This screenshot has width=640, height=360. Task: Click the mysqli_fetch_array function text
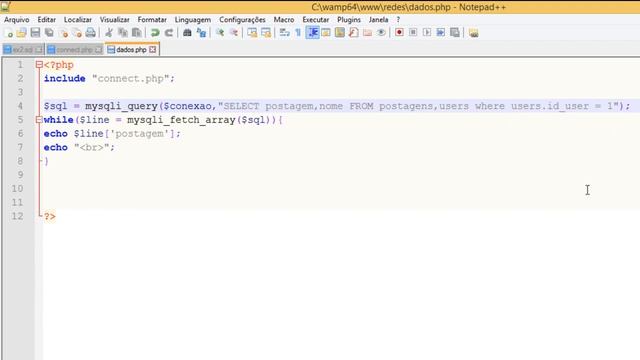(x=181, y=120)
